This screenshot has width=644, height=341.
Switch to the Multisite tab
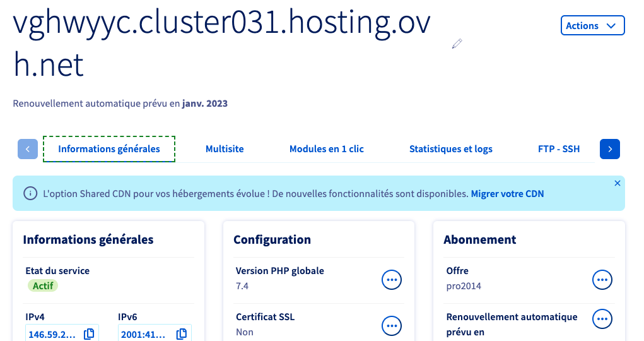225,149
